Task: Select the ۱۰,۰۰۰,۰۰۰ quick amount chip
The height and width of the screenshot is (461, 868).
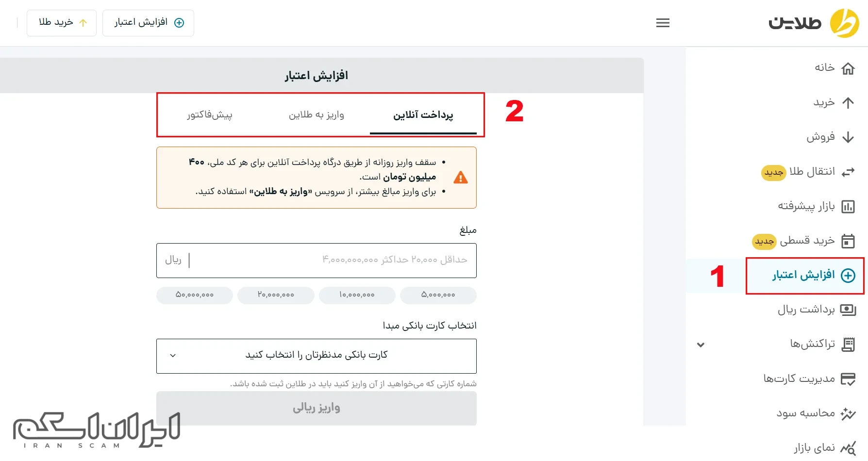Action: click(357, 295)
